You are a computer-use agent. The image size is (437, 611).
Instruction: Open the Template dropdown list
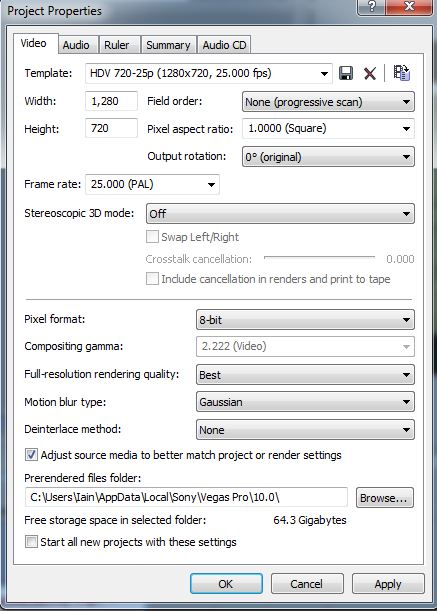[209, 73]
